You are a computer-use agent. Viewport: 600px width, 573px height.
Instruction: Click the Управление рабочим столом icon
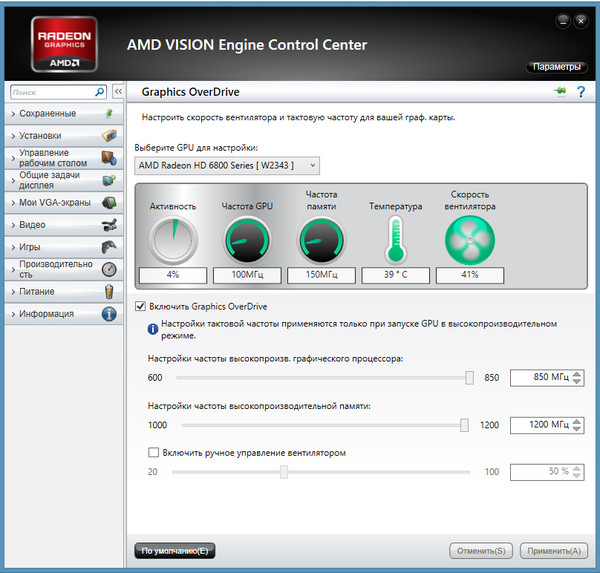click(x=109, y=158)
